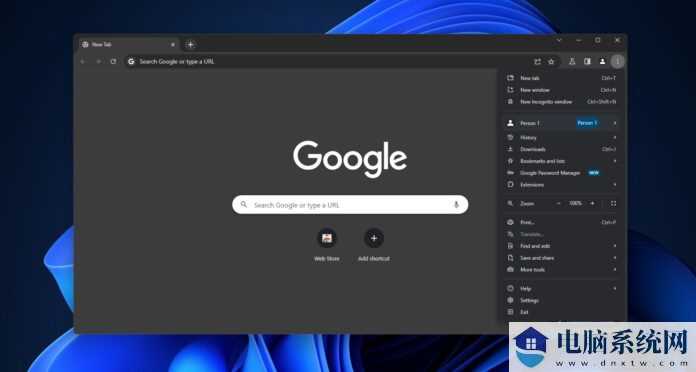Open Downloads from the menu
This screenshot has height=372, width=696.
[x=561, y=149]
